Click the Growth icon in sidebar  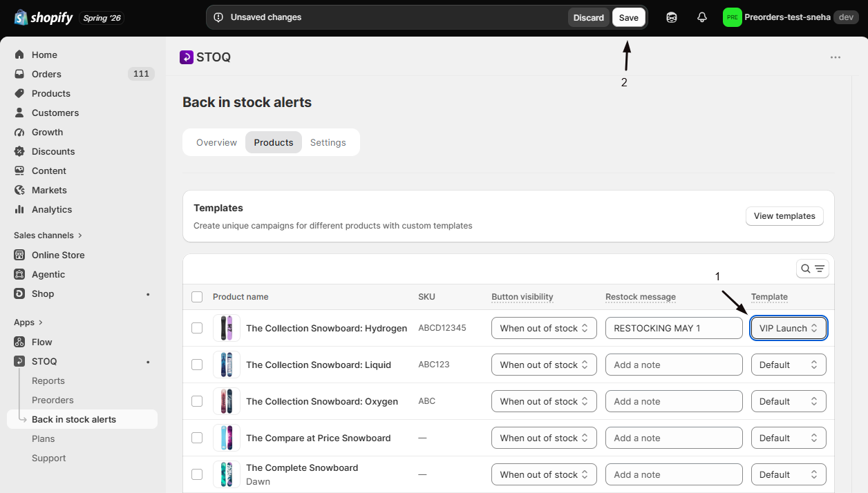click(19, 132)
